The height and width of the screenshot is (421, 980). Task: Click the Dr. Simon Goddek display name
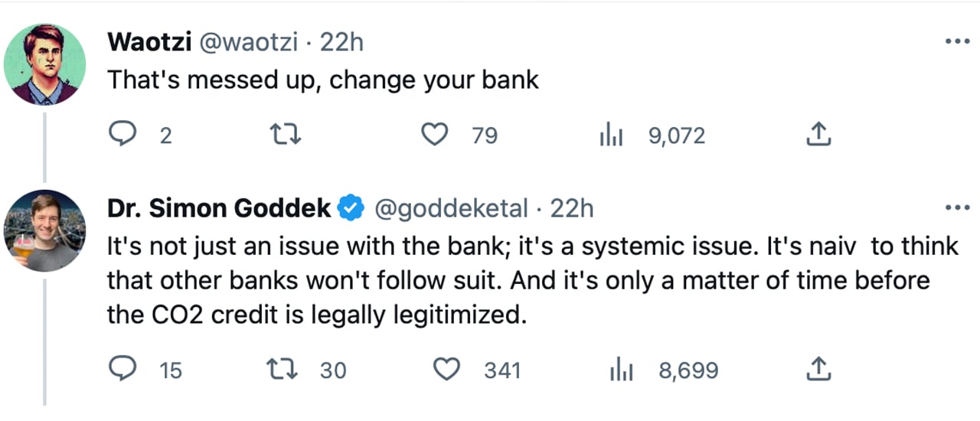pos(220,208)
